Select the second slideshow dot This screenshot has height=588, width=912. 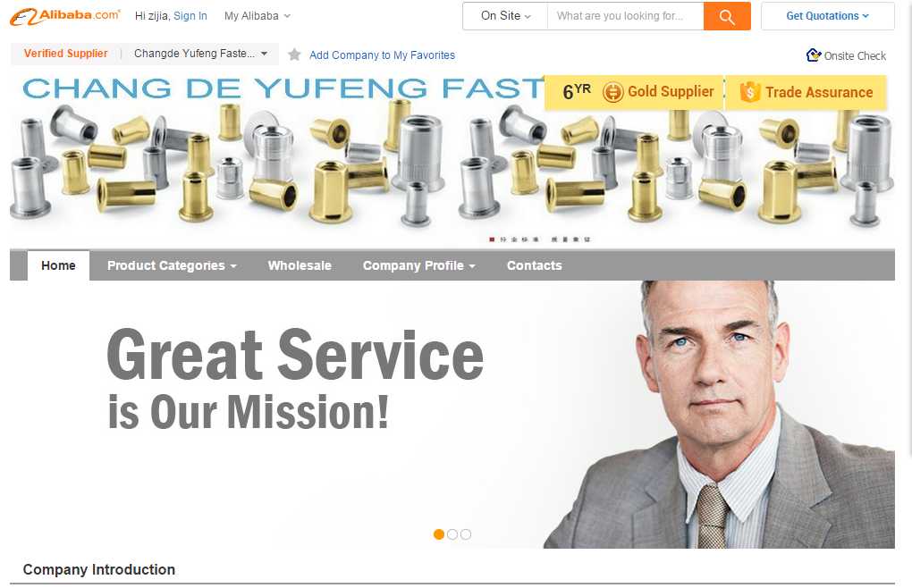point(452,534)
